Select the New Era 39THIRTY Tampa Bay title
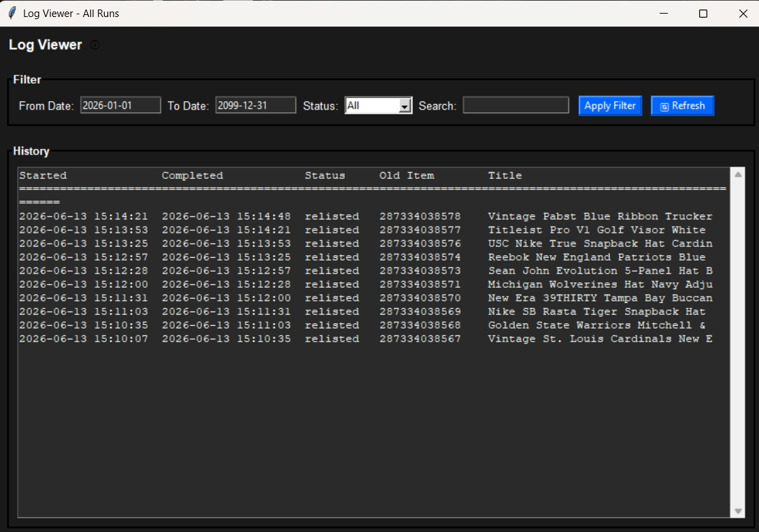Image resolution: width=759 pixels, height=532 pixels. [x=600, y=298]
